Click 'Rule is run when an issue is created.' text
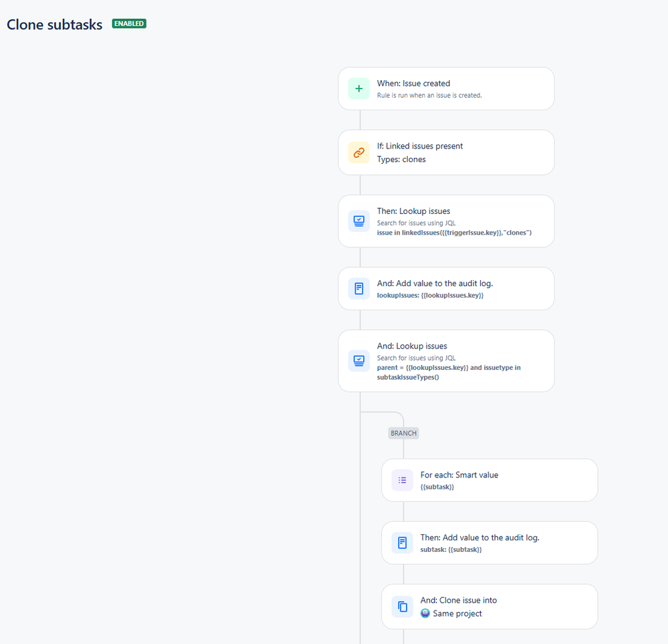 click(429, 96)
